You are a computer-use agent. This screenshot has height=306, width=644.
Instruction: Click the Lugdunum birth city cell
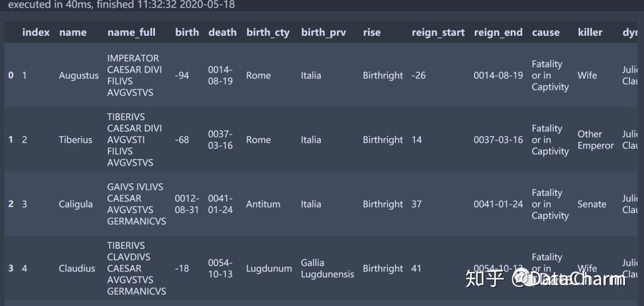tap(269, 268)
